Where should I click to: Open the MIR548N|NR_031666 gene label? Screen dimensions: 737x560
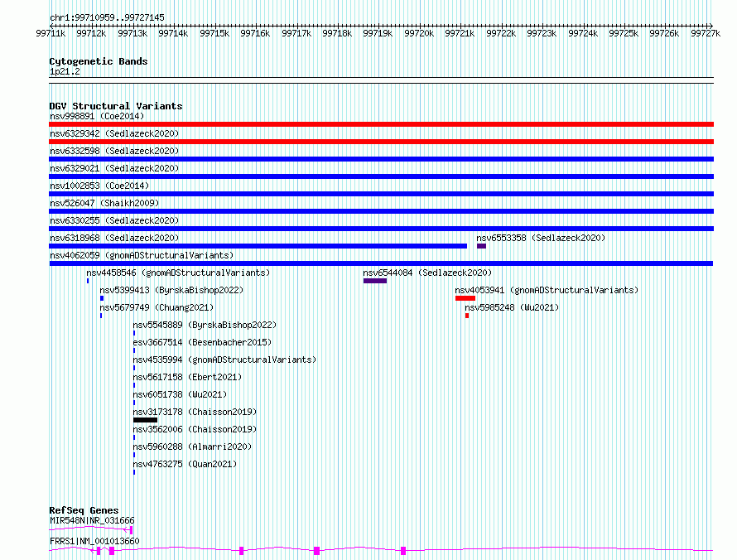point(92,520)
